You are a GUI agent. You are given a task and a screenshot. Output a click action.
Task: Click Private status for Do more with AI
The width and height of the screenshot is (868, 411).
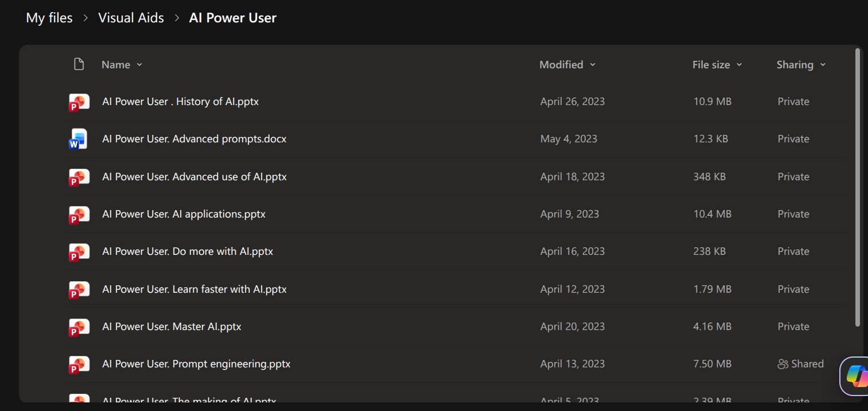[793, 251]
